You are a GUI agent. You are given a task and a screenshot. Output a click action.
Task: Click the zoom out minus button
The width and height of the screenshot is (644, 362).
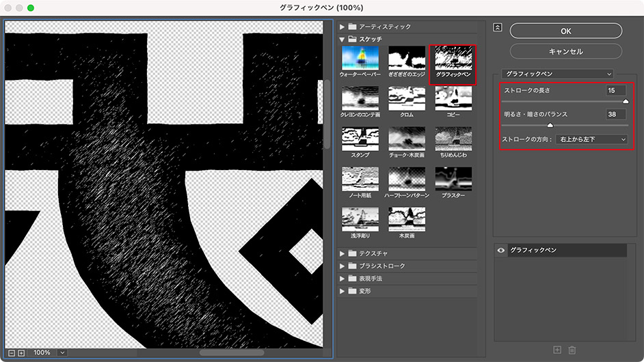click(11, 352)
